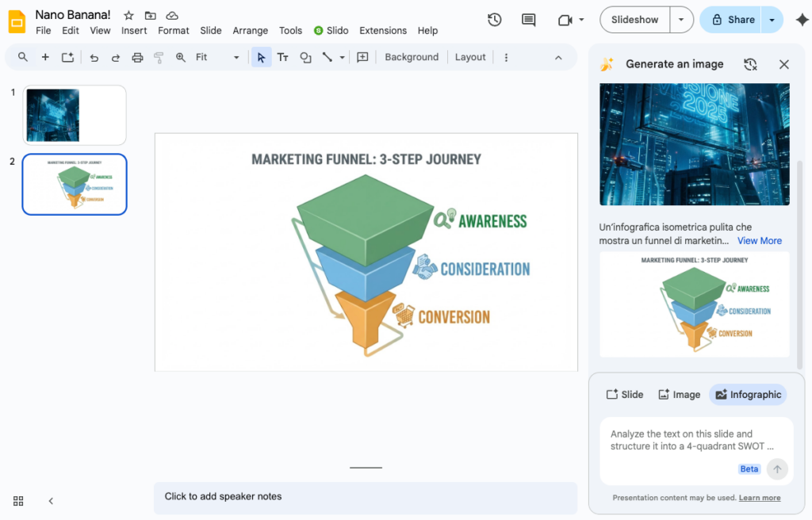Switch to Slide generation mode
Screen dimensions: 812x520
(625, 395)
